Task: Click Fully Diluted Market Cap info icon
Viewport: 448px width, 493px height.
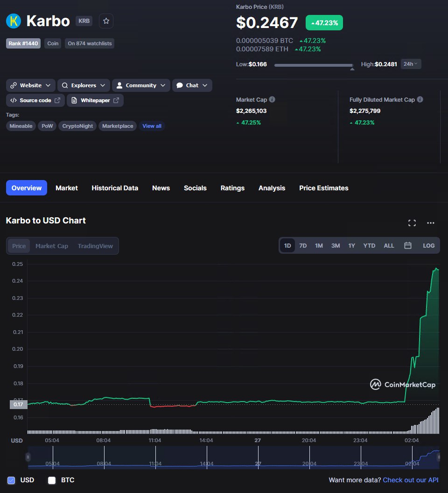Action: pos(420,99)
